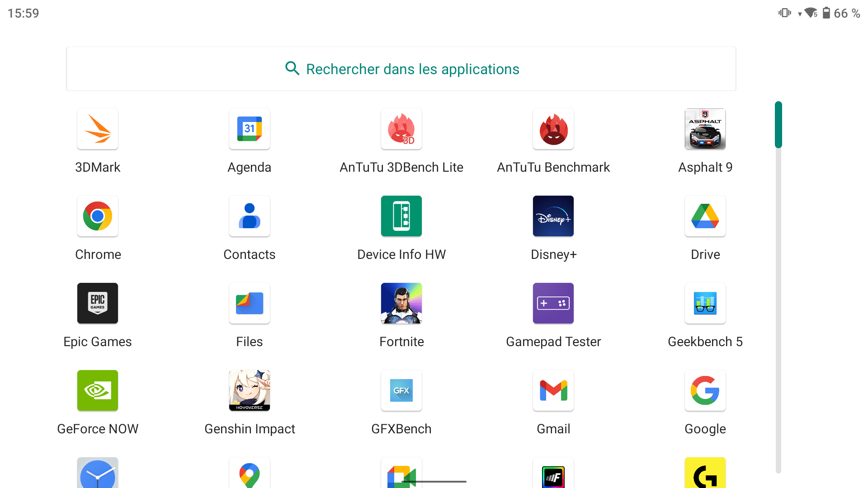Open GeForce NOW streaming

97,389
